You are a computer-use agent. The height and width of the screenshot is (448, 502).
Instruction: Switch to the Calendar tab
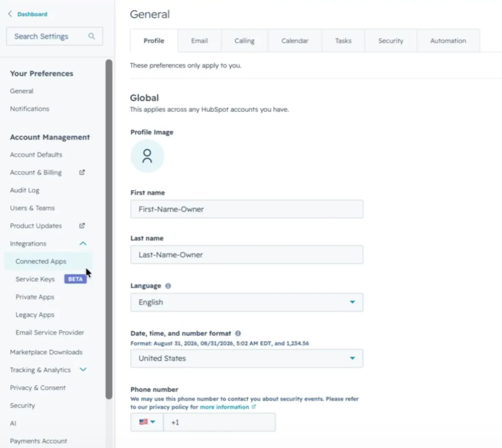click(295, 41)
